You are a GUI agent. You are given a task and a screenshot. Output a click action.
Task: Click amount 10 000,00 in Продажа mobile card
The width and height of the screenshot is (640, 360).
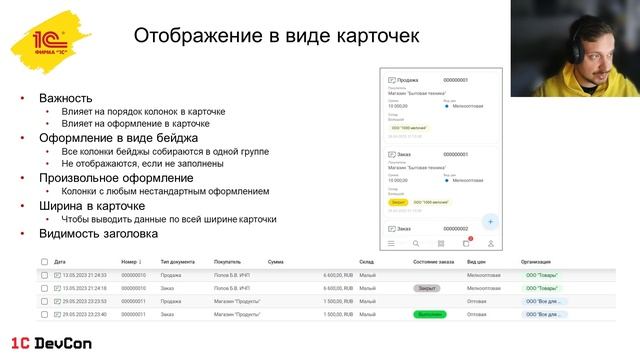tap(398, 106)
